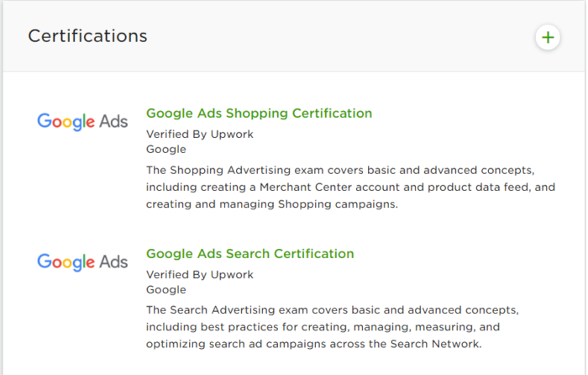588x375 pixels.
Task: Open the Google Ads Shopping Certification link
Action: point(259,114)
